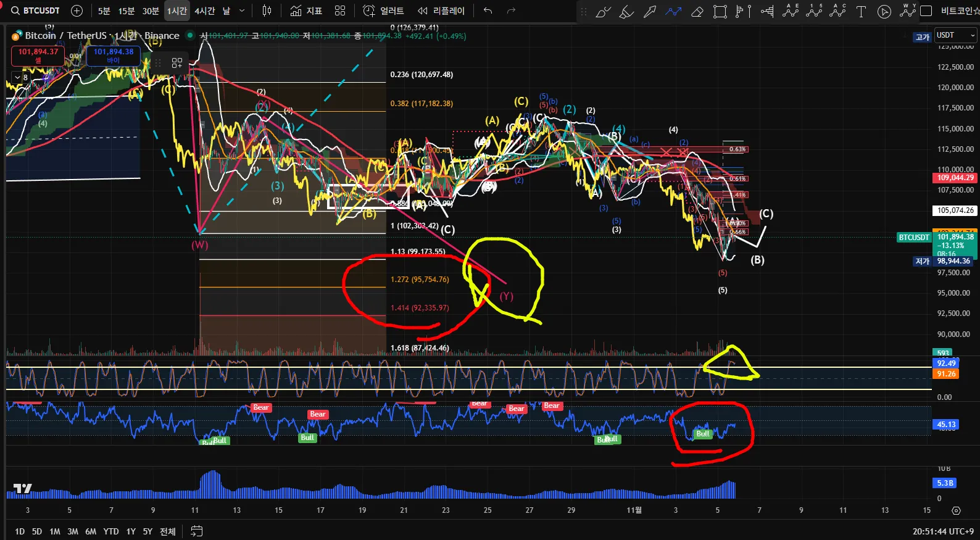Screen dimensions: 980x540
Task: Select Elliott ABC correction wave tool
Action: pyautogui.click(x=837, y=10)
